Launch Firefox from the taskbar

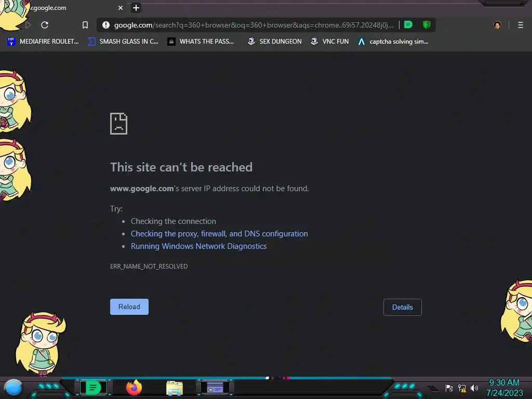(x=134, y=388)
